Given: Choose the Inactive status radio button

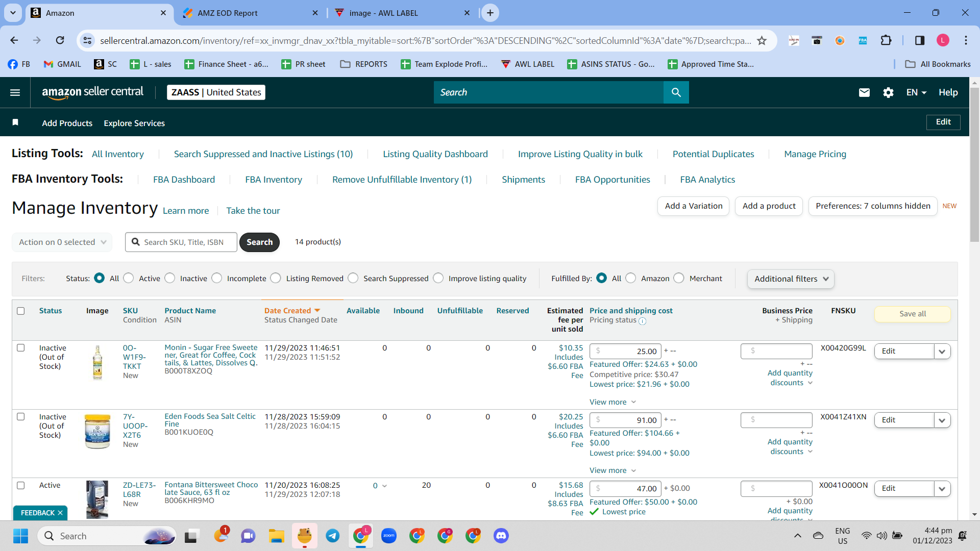Looking at the screenshot, I should coord(170,278).
